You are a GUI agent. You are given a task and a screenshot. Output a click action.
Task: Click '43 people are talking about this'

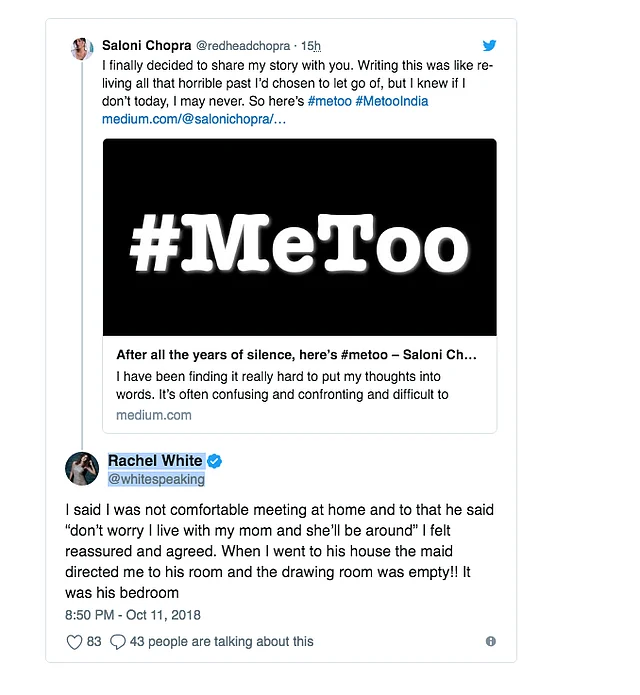[221, 641]
